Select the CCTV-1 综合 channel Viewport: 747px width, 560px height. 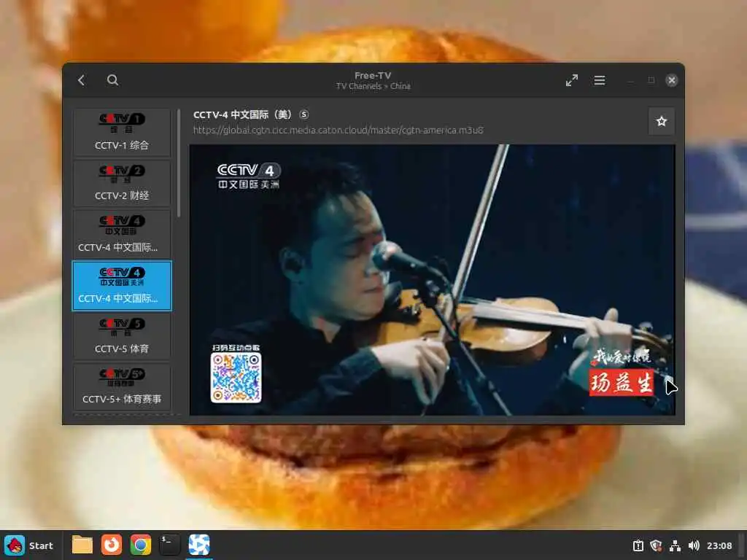point(122,132)
